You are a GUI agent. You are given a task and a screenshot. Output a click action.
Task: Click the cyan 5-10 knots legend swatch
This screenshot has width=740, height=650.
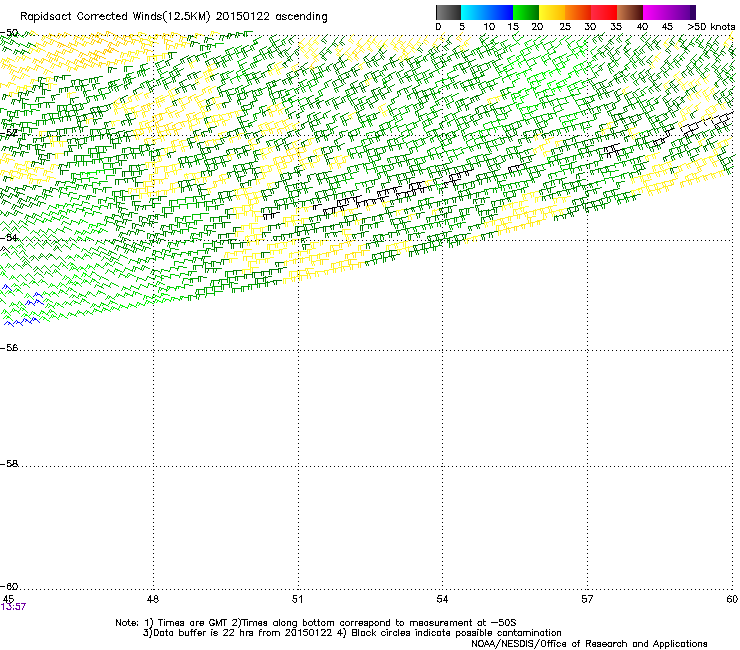pyautogui.click(x=474, y=12)
